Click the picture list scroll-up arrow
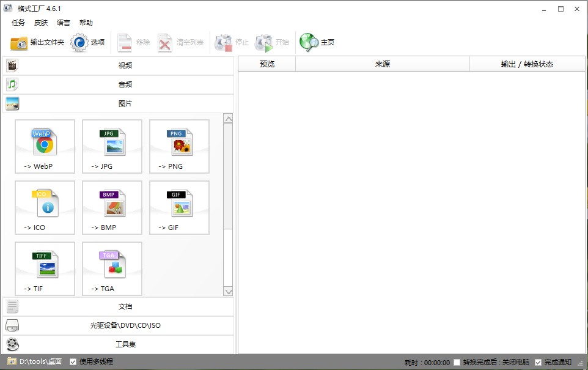This screenshot has width=588, height=370. pos(228,119)
